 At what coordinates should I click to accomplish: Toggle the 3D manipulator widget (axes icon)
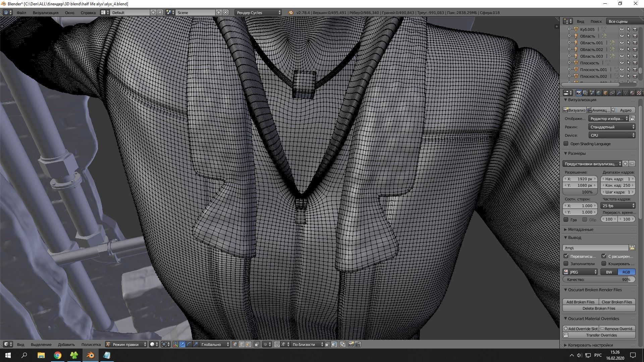point(175,344)
